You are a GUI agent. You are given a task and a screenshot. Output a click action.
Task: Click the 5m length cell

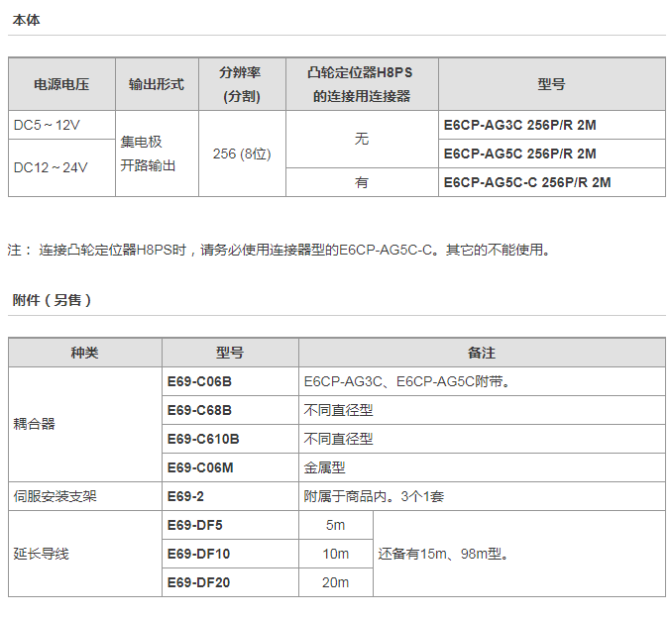(x=336, y=525)
